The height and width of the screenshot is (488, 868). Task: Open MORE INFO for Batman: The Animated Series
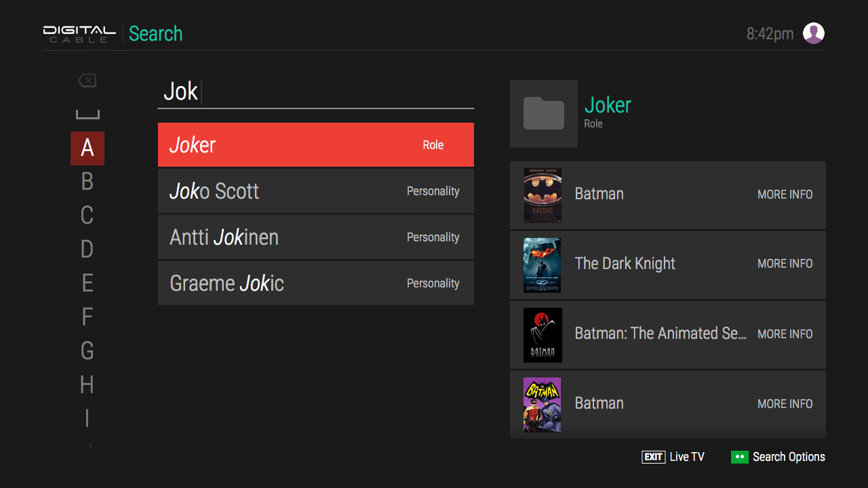[785, 334]
